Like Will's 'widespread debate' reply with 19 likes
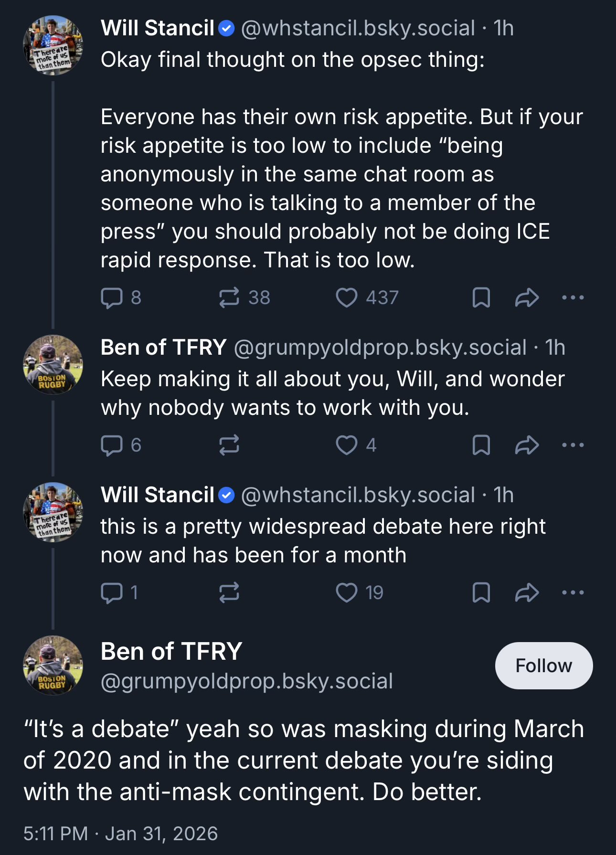This screenshot has height=855, width=616. [x=347, y=592]
